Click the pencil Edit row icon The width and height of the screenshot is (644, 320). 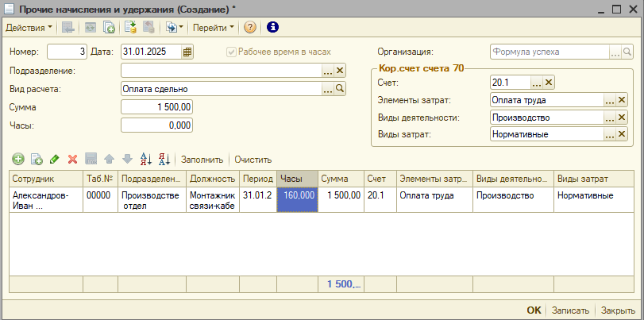pyautogui.click(x=54, y=159)
